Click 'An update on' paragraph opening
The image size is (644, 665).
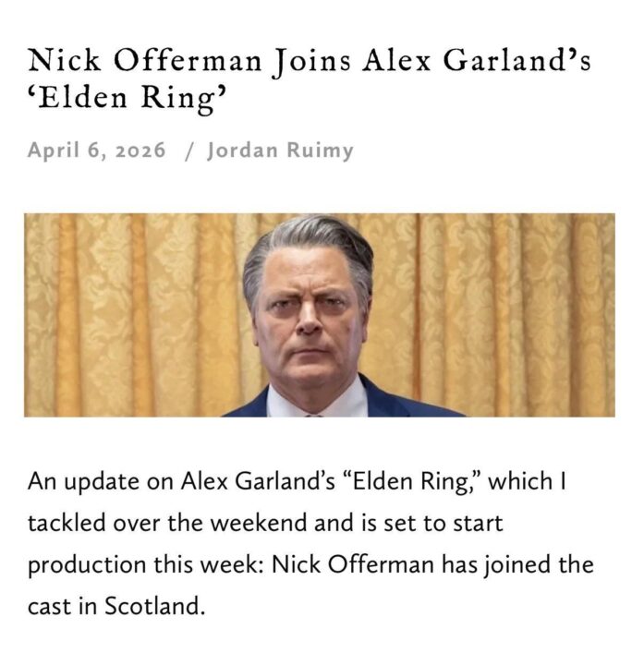pyautogui.click(x=101, y=481)
